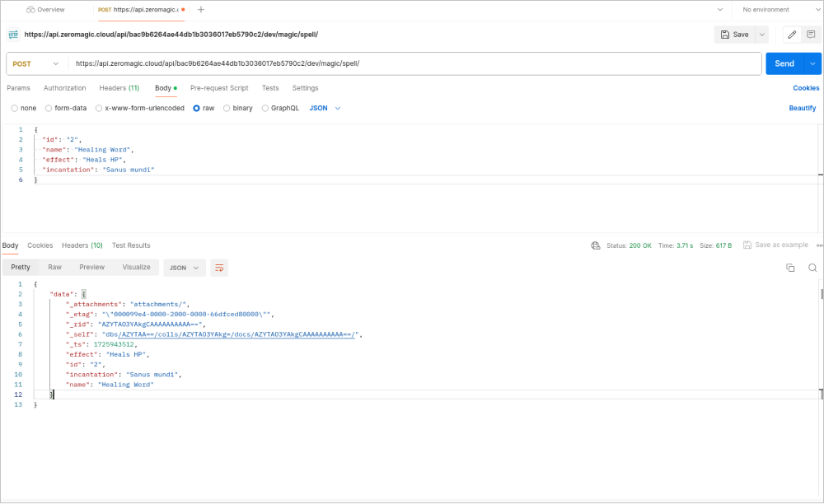Toggle line wrapping in the response viewer
The width and height of the screenshot is (824, 504).
click(219, 268)
